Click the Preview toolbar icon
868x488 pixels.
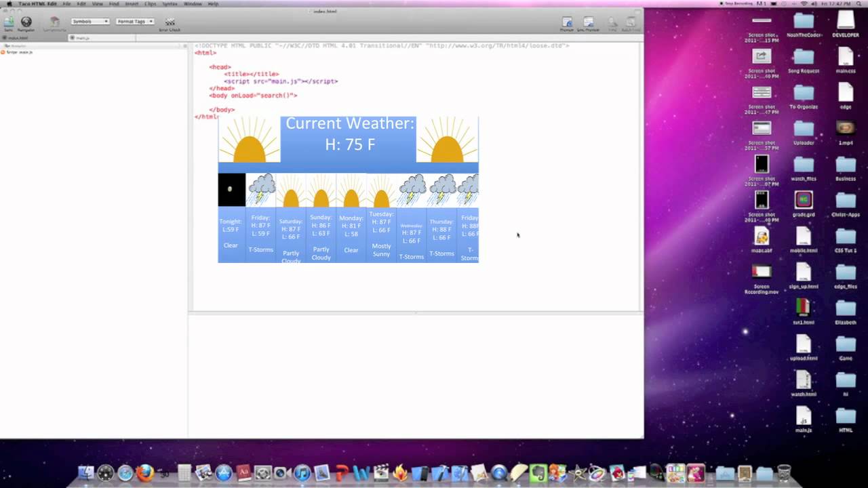click(567, 24)
